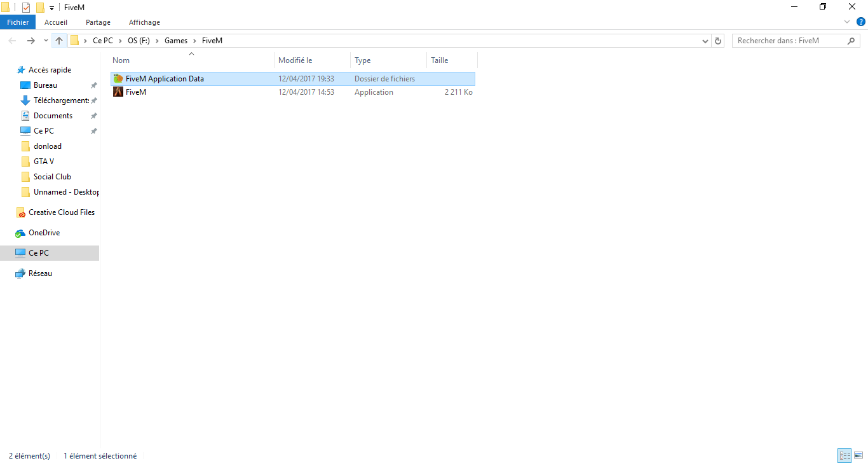Expand chevron after OS (F:) breadcrumb
This screenshot has width=868, height=463.
coord(158,41)
